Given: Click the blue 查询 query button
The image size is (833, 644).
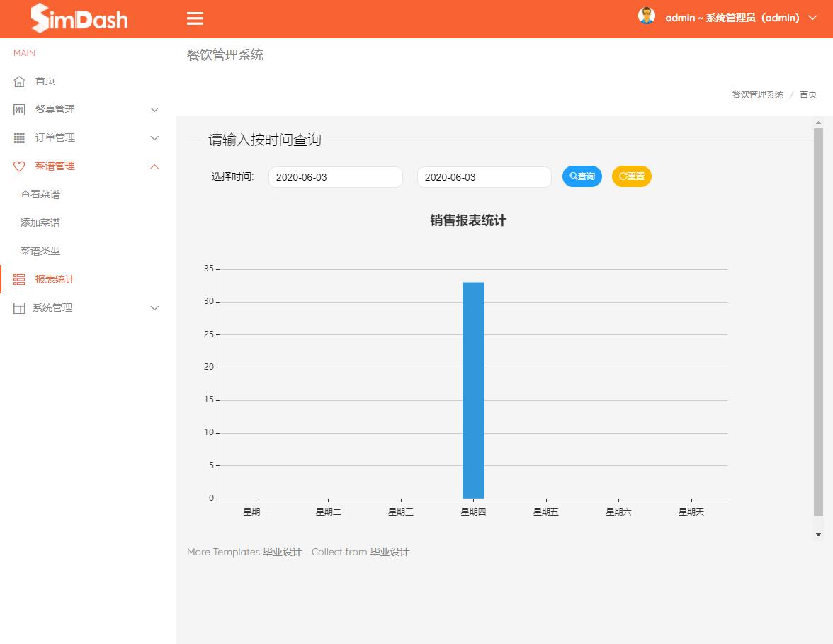Looking at the screenshot, I should click(582, 176).
